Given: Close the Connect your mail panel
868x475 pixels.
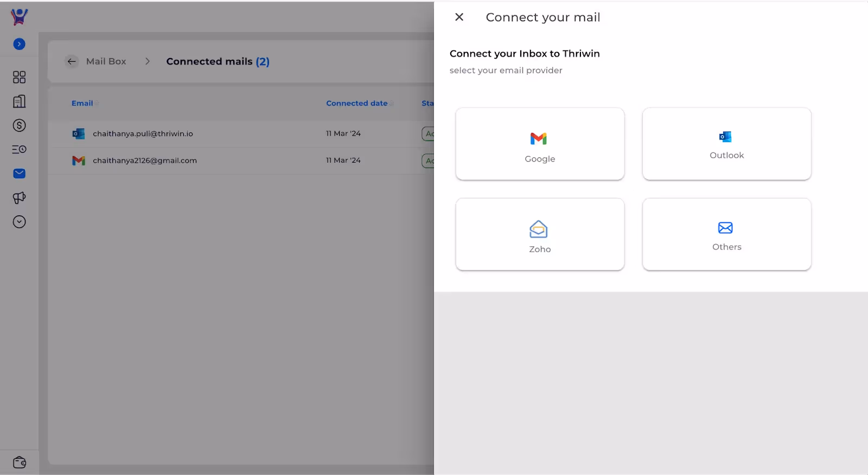Looking at the screenshot, I should (459, 17).
